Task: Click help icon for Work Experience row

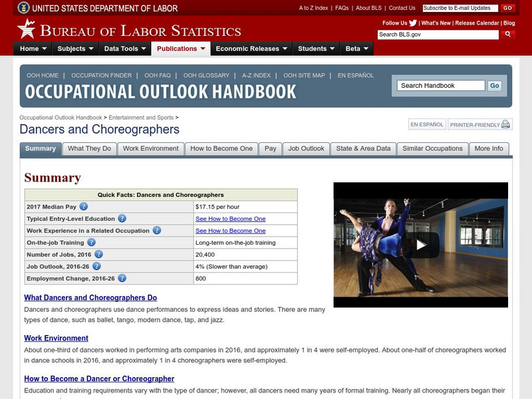Action: pos(157,230)
